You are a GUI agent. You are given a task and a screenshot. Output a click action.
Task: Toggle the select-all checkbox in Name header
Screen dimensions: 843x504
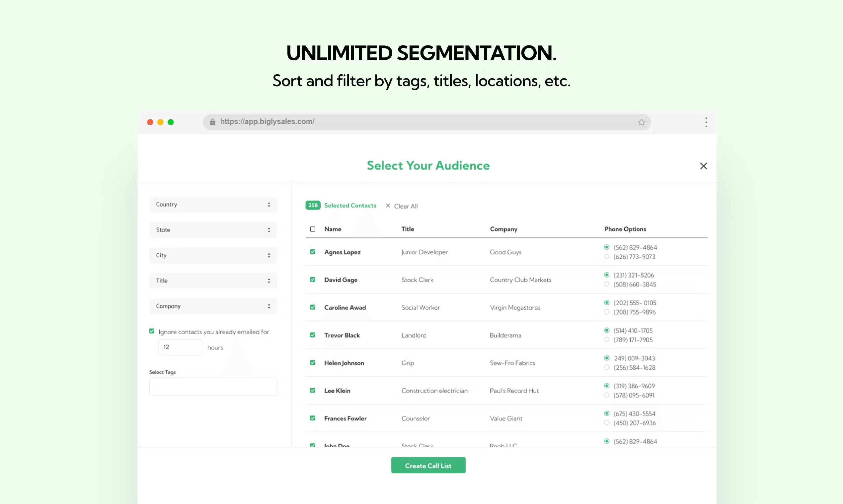[312, 229]
